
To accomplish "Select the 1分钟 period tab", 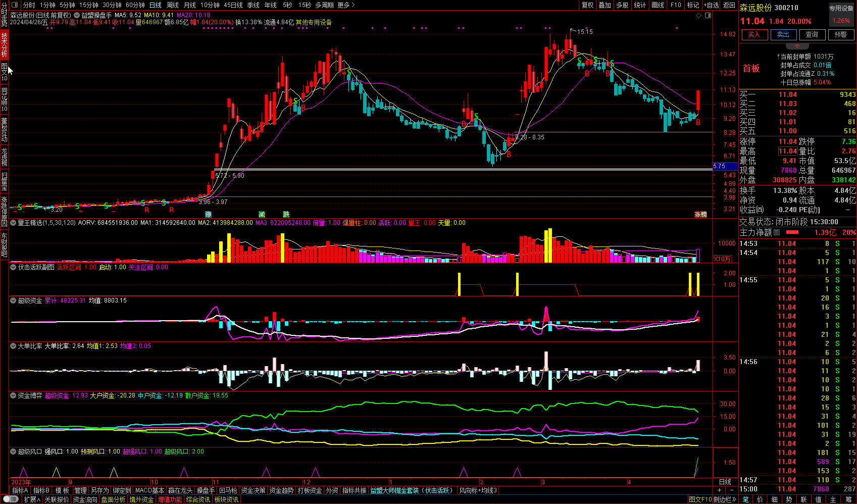I will pyautogui.click(x=47, y=5).
